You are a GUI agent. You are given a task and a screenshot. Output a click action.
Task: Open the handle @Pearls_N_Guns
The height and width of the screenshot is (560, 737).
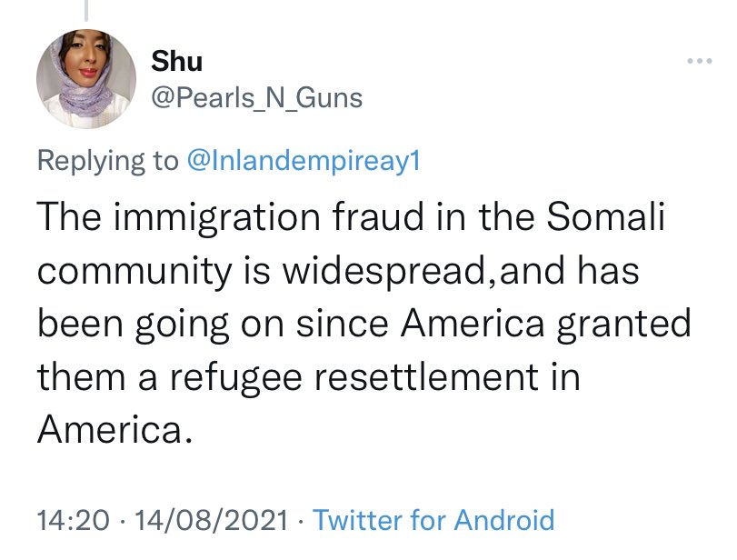256,98
